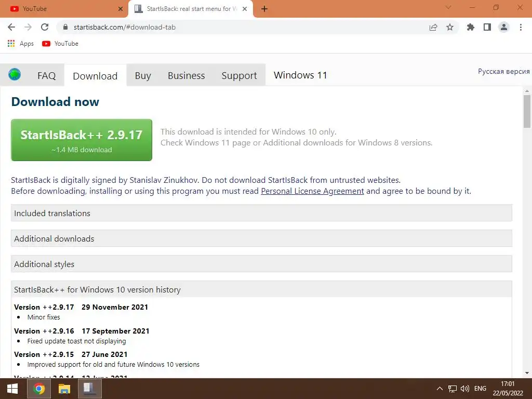The image size is (532, 399).
Task: Expand Additional styles section
Action: pyautogui.click(x=261, y=264)
